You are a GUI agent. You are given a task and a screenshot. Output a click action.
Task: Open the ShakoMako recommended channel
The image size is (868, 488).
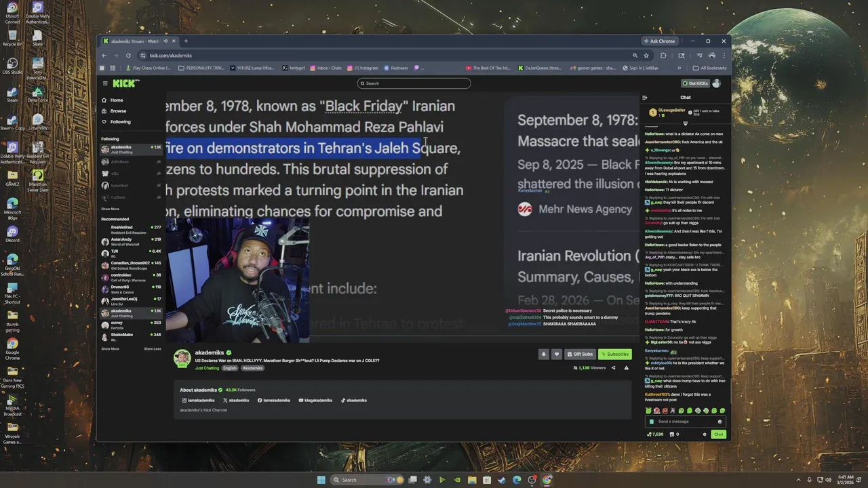click(131, 336)
